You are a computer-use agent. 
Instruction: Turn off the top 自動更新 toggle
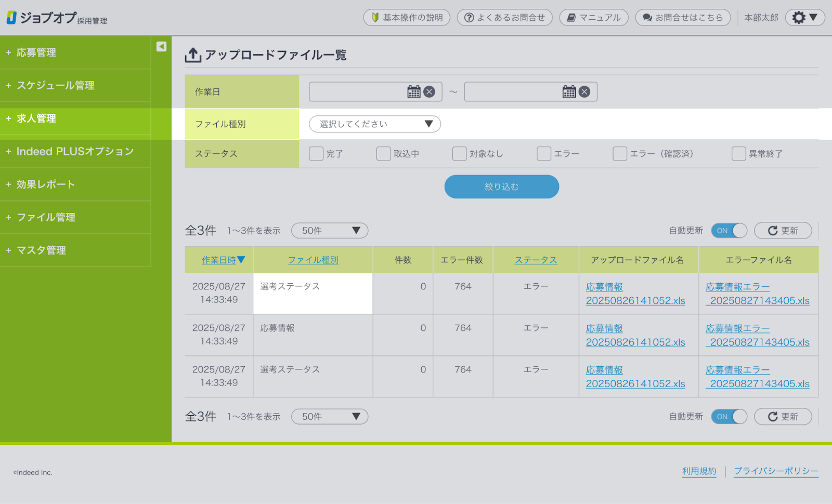pos(729,231)
